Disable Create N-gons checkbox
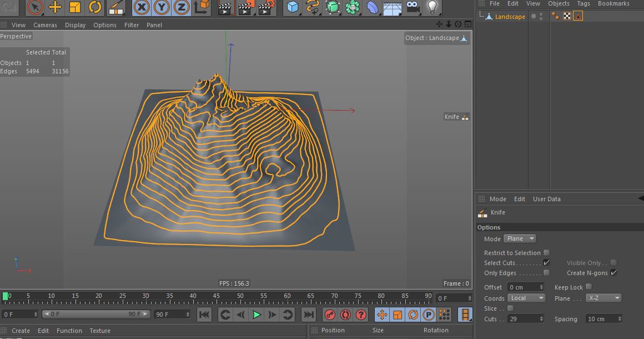 [x=613, y=273]
